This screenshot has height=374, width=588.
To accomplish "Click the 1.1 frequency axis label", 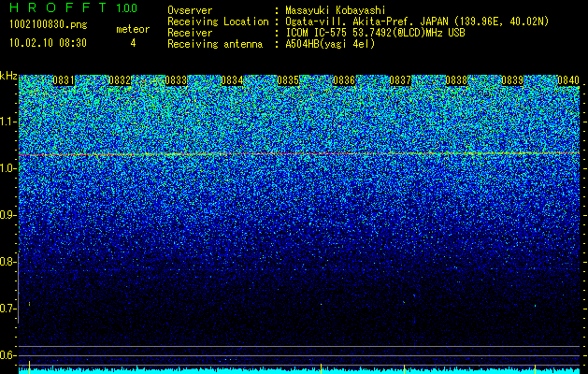I will pyautogui.click(x=7, y=122).
